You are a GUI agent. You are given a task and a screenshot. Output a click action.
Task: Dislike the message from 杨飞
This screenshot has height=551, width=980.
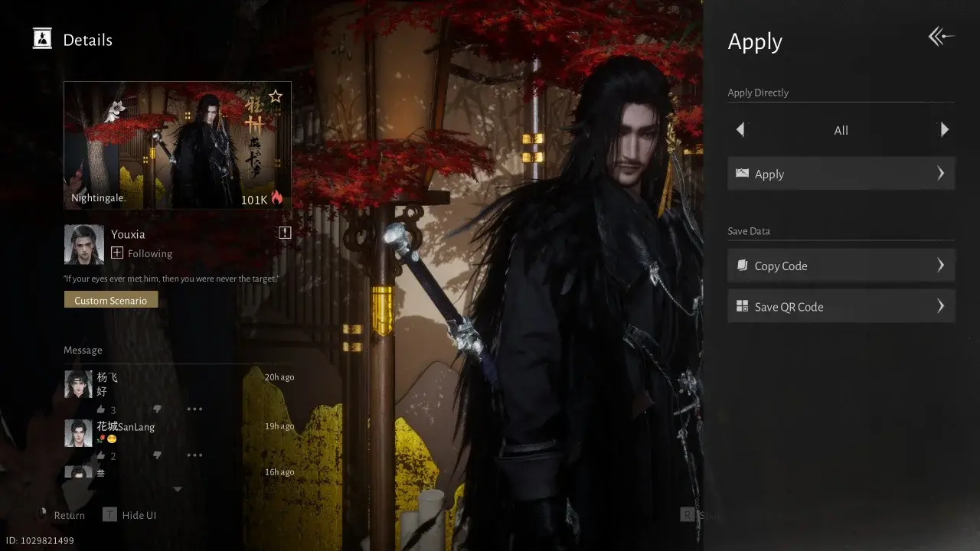point(157,409)
